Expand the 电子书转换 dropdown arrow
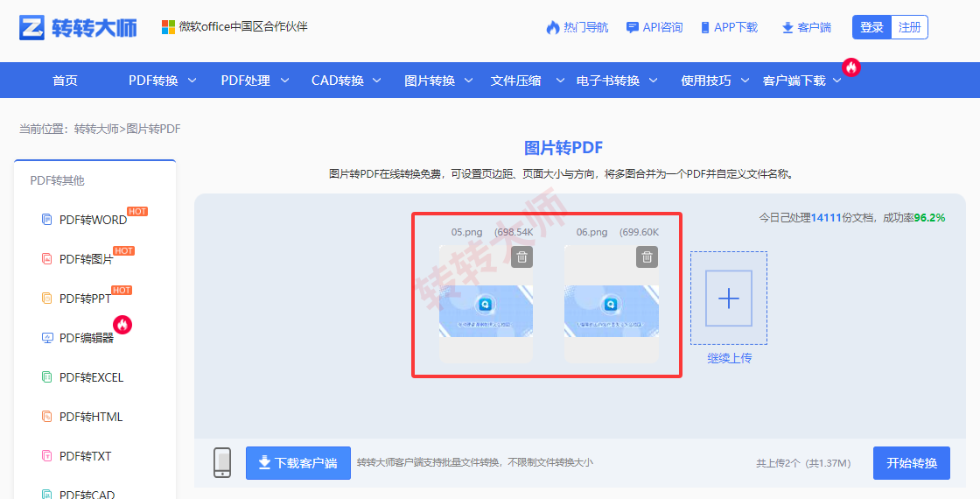980x499 pixels. 653,80
